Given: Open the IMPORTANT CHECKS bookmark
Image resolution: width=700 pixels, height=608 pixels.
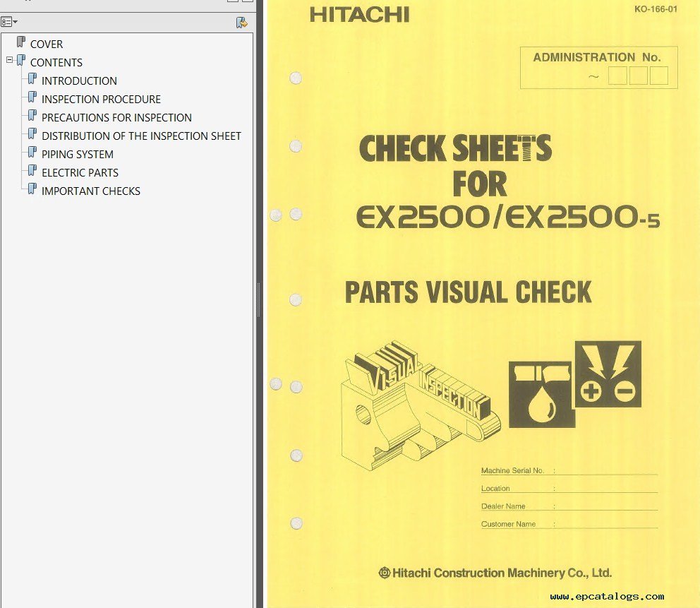Looking at the screenshot, I should 90,191.
